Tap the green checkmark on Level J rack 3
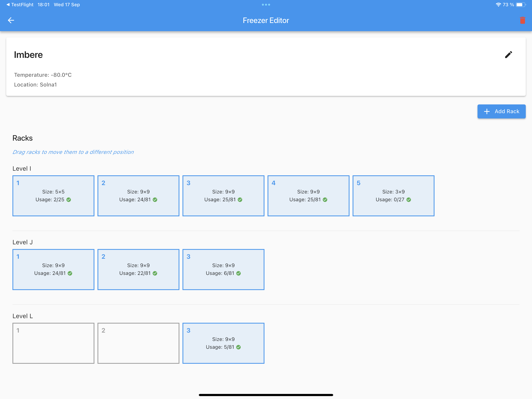This screenshot has height=399, width=532. [238, 273]
